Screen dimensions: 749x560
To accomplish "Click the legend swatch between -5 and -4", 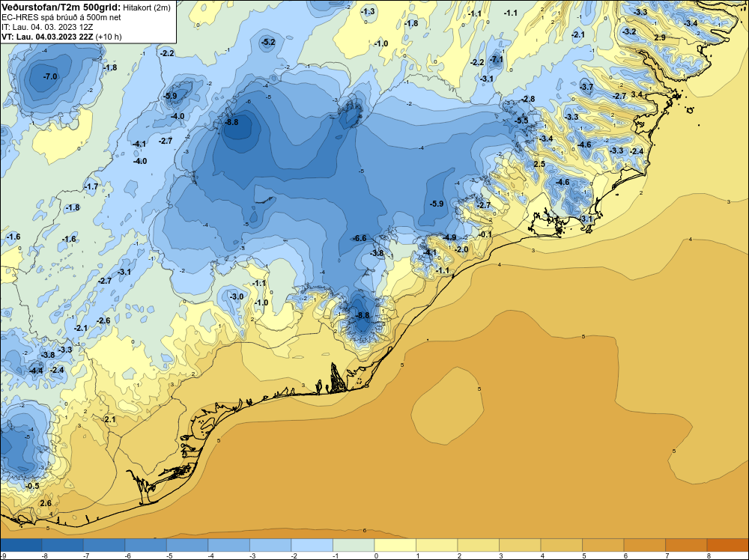I will tap(187, 545).
